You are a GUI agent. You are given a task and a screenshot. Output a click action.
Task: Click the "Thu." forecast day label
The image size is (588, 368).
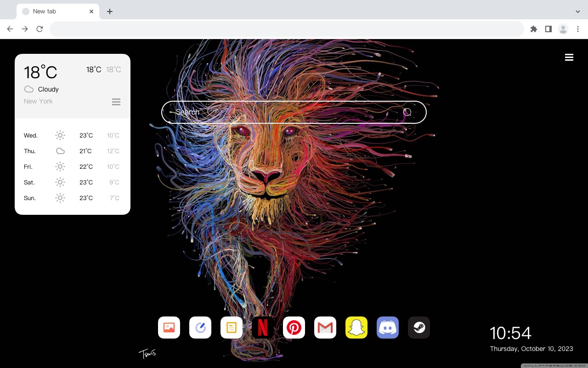30,151
